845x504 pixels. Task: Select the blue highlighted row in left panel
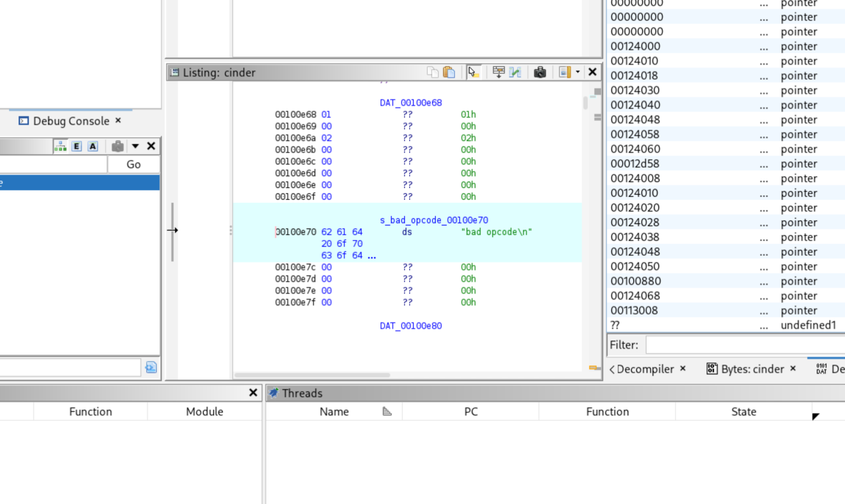coord(79,183)
